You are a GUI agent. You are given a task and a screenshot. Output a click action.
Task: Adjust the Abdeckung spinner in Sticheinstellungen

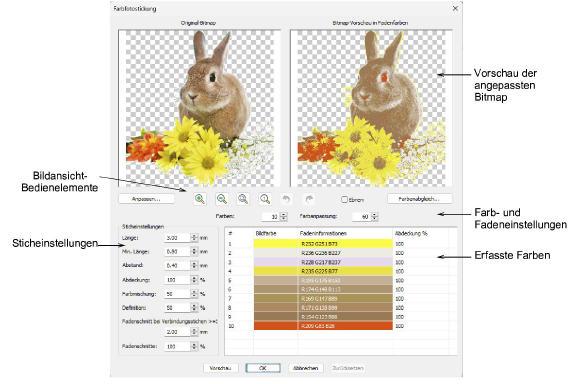click(x=194, y=280)
